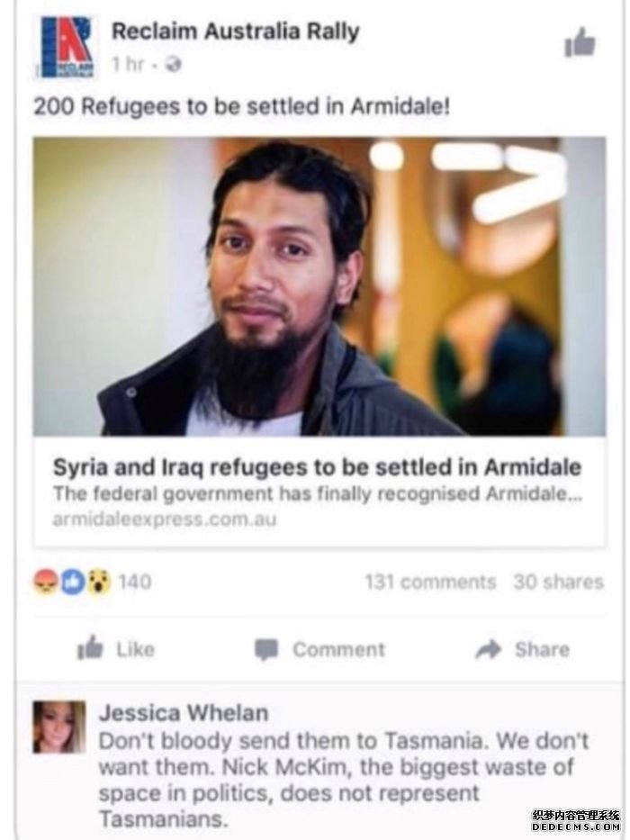
Task: Click the blue like reaction icon
Action: click(74, 582)
